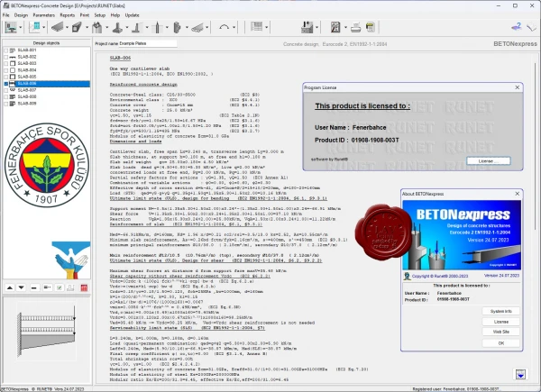Tick the SLAB-003 checkbox
The width and height of the screenshot is (541, 392).
pos(6,63)
